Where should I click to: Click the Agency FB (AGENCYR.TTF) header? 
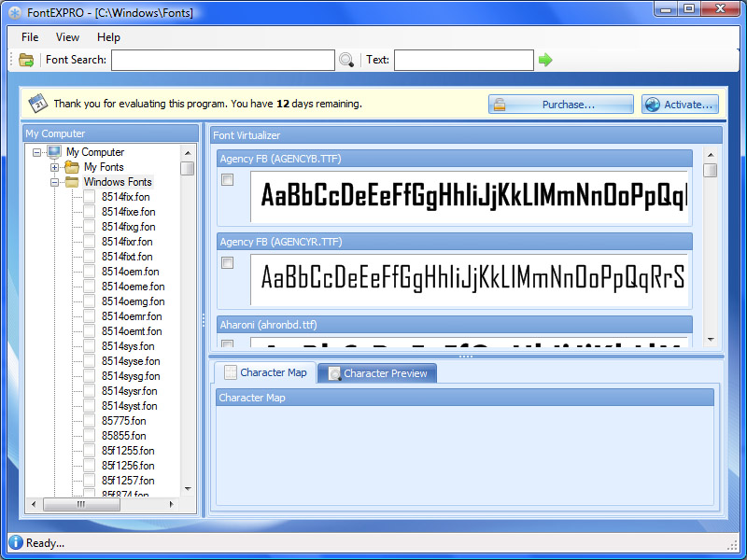point(455,242)
